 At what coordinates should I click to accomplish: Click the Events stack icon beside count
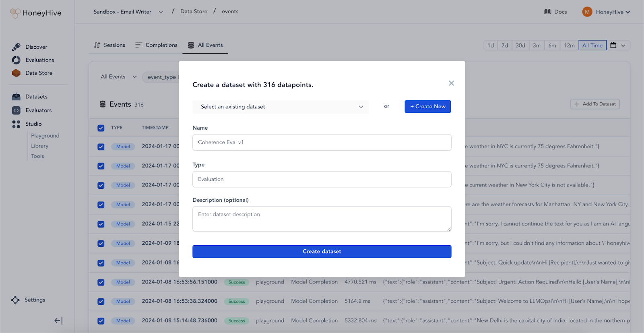pos(103,104)
